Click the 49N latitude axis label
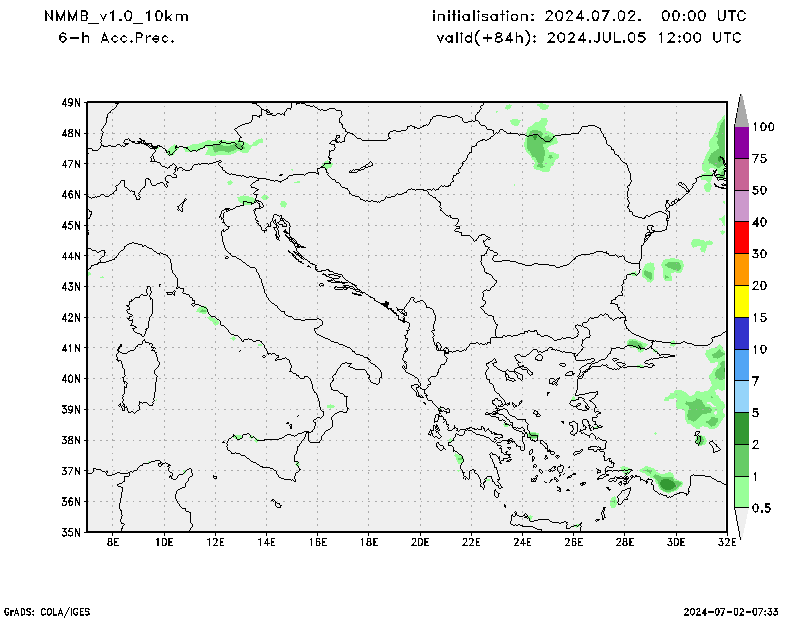The height and width of the screenshot is (618, 800). click(x=70, y=102)
